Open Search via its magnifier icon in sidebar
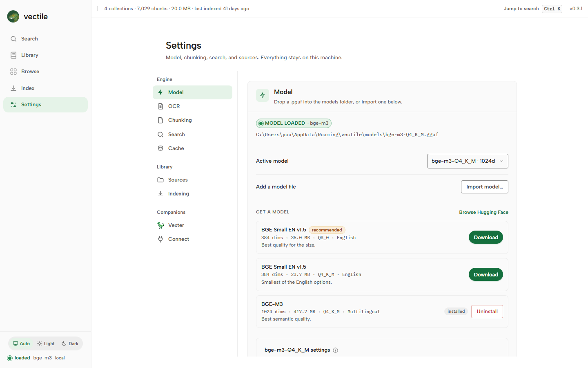 point(13,39)
